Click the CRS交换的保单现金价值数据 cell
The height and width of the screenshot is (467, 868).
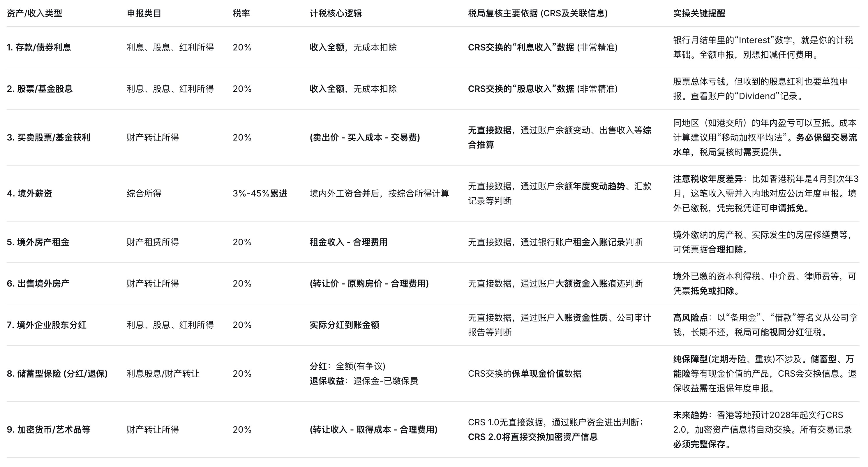pos(525,374)
